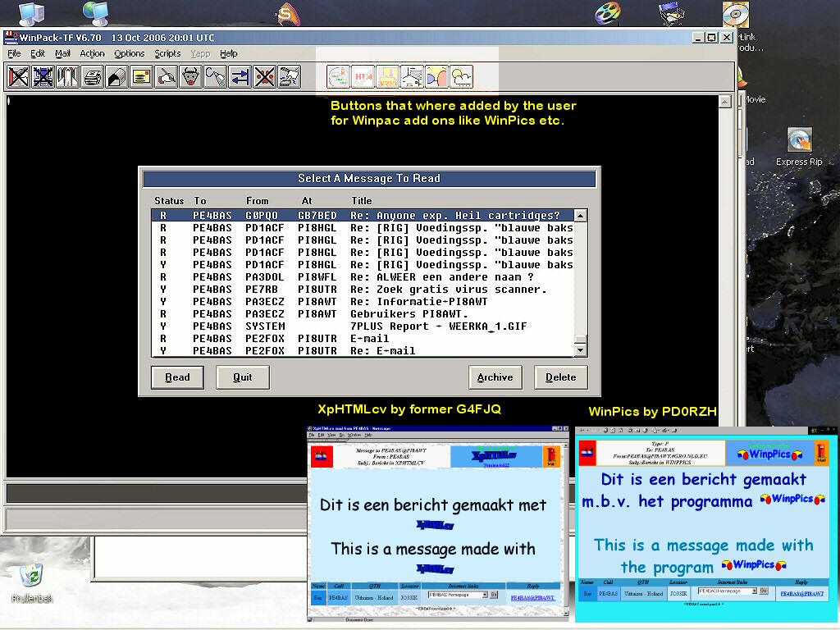Open the Edit menu
840x630 pixels.
[x=38, y=53]
